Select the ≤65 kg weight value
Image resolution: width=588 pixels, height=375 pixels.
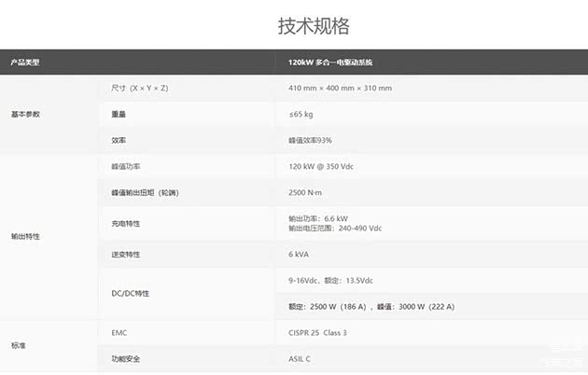point(301,114)
